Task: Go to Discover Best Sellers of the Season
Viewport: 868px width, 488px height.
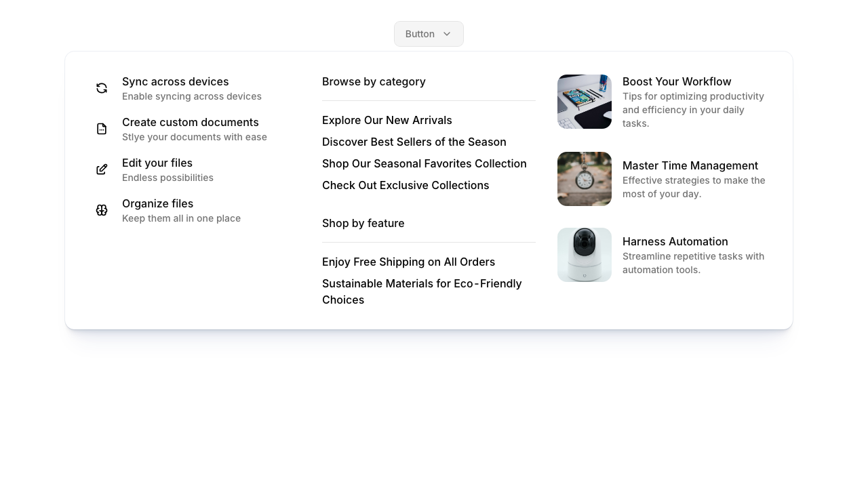Action: tap(414, 142)
